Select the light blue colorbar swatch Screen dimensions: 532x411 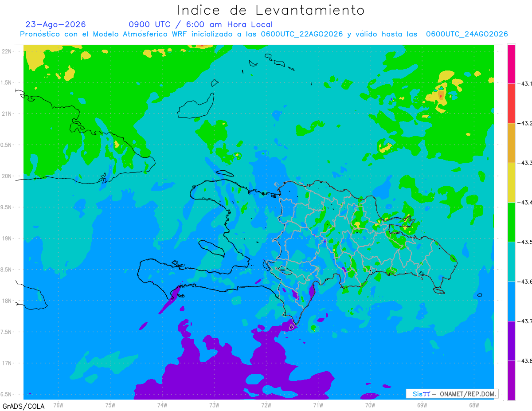click(x=511, y=301)
